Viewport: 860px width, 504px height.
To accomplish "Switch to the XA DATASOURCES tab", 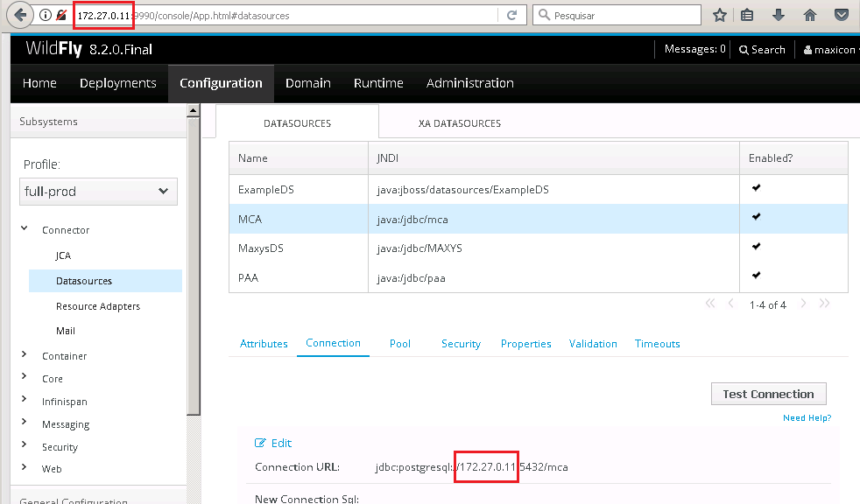I will [460, 123].
